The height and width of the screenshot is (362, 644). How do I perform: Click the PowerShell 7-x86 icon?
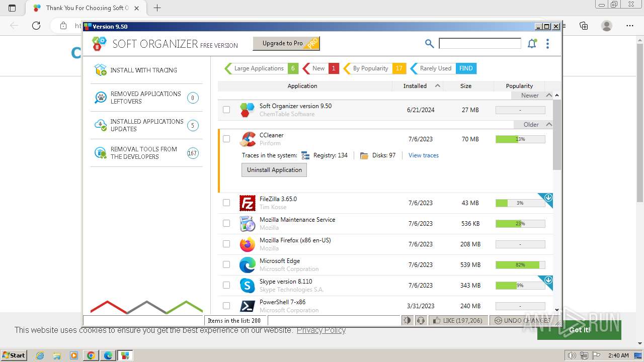click(x=248, y=306)
